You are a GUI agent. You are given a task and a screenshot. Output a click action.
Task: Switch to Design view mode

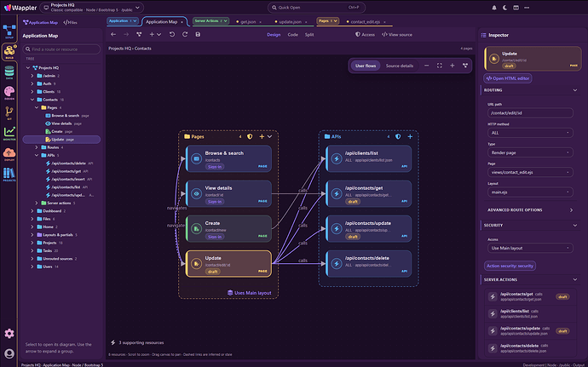click(x=274, y=35)
